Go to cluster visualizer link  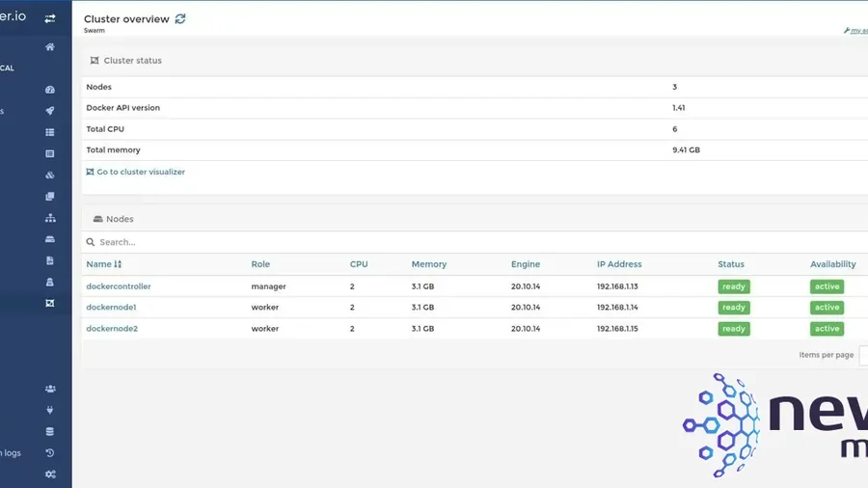[136, 172]
